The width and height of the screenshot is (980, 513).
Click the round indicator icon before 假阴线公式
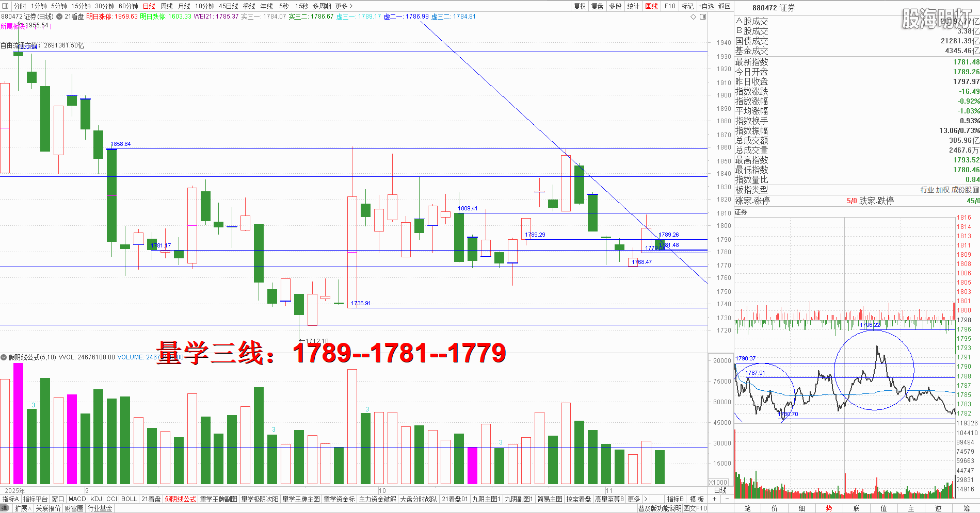(4, 357)
